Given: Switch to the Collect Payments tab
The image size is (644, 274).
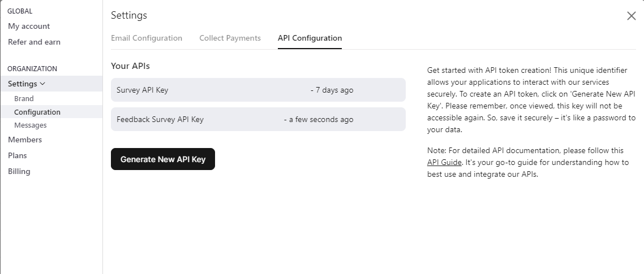Looking at the screenshot, I should click(x=230, y=38).
